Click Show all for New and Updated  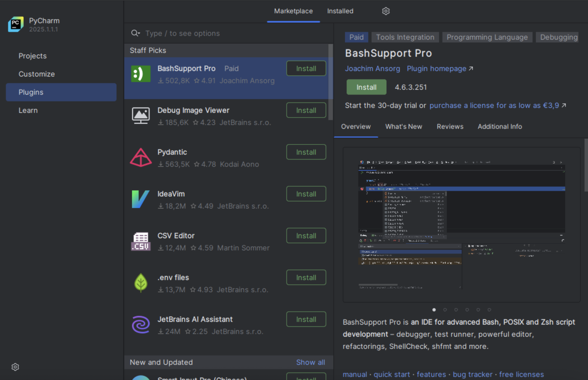(x=311, y=362)
